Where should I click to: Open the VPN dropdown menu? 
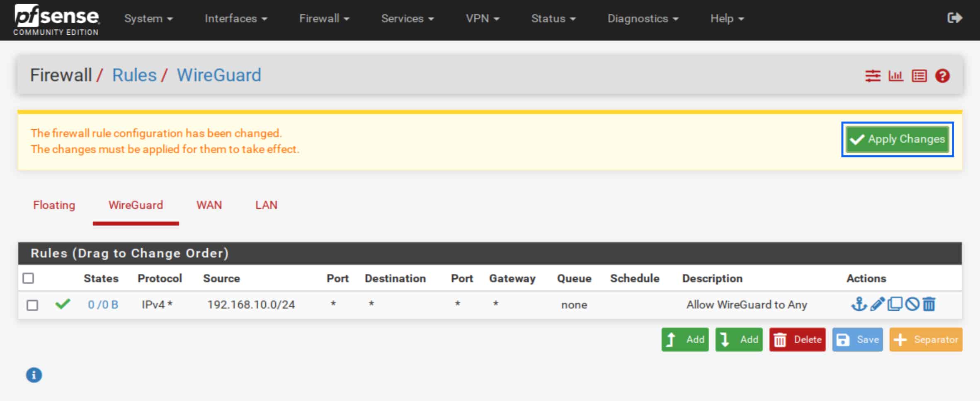click(x=483, y=19)
